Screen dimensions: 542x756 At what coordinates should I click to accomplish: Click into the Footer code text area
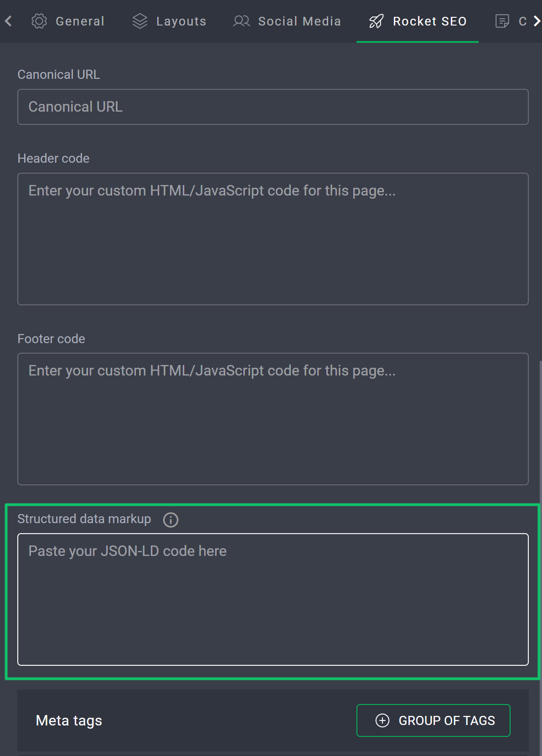(273, 419)
